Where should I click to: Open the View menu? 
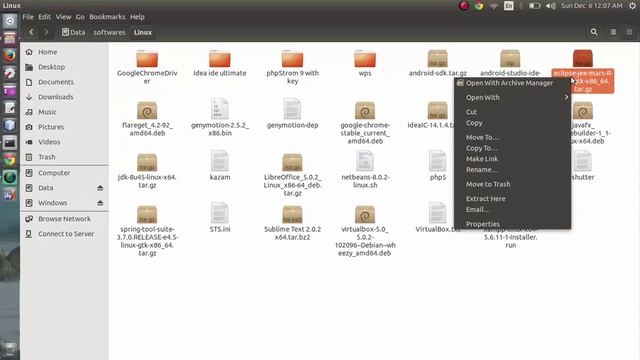pyautogui.click(x=63, y=17)
